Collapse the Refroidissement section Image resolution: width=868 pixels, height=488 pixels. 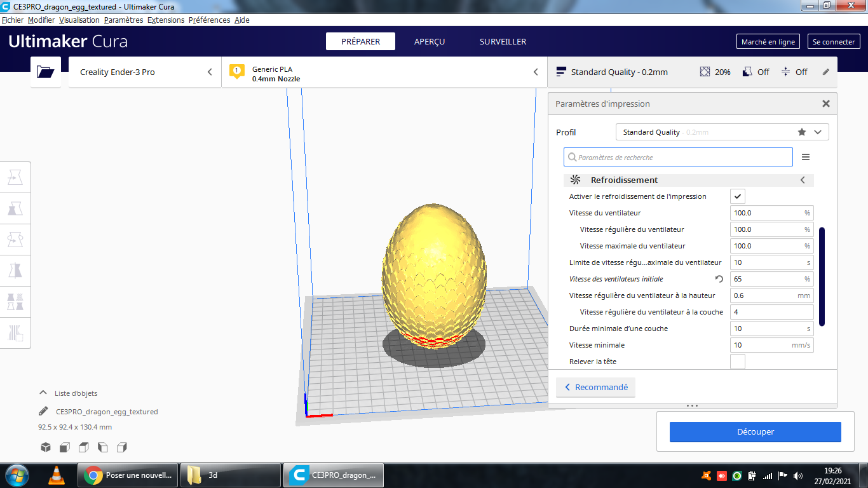pos(803,180)
